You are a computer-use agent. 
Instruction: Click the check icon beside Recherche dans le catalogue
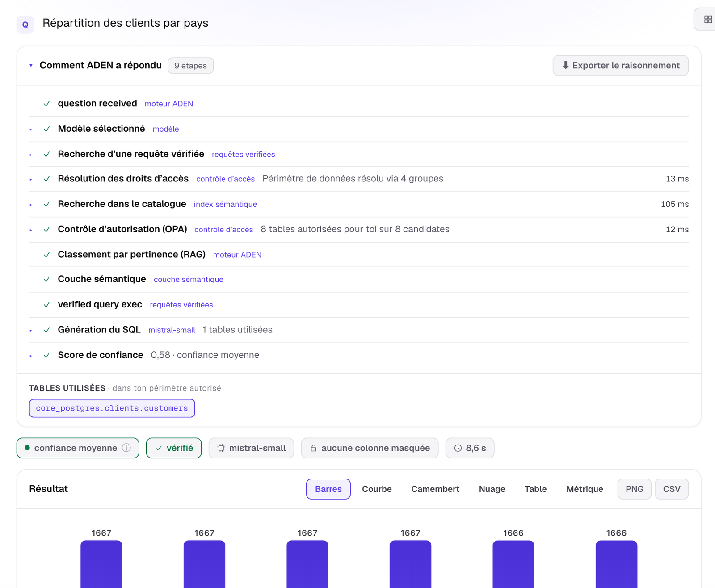coord(46,204)
